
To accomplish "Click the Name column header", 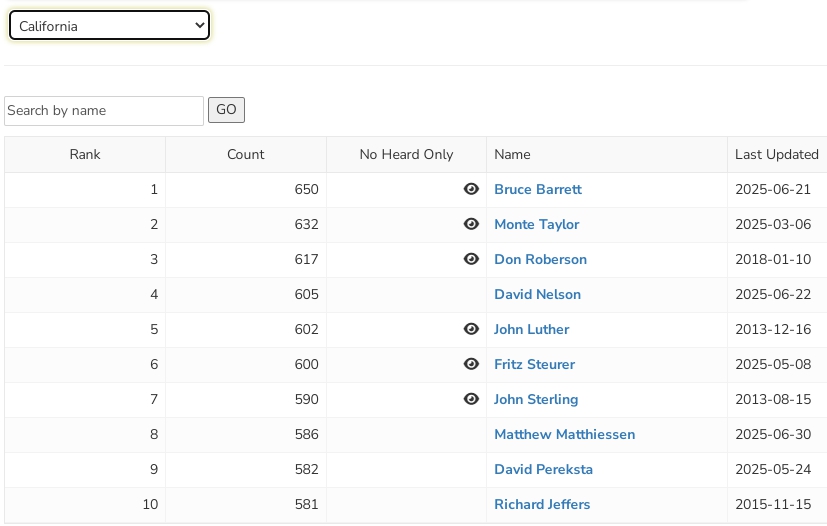I will [512, 154].
